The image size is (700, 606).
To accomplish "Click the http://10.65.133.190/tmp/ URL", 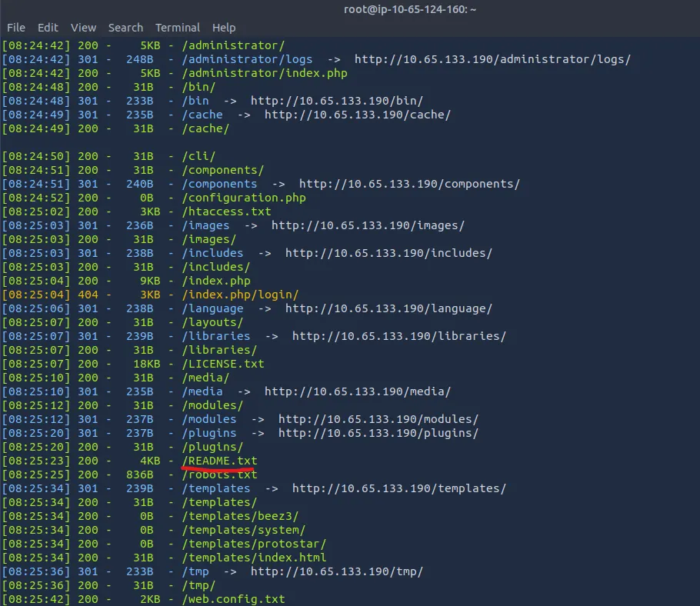I will (336, 571).
